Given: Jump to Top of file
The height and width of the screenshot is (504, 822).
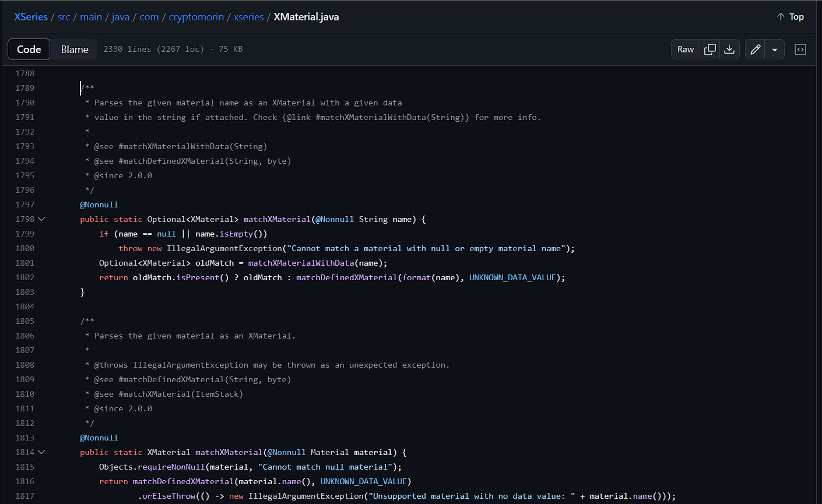Looking at the screenshot, I should [x=790, y=17].
